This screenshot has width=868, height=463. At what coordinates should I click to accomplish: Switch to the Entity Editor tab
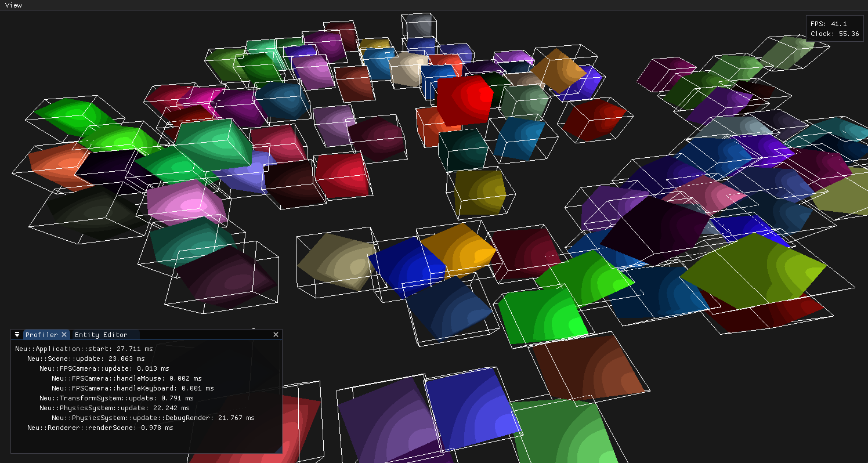[x=100, y=335]
